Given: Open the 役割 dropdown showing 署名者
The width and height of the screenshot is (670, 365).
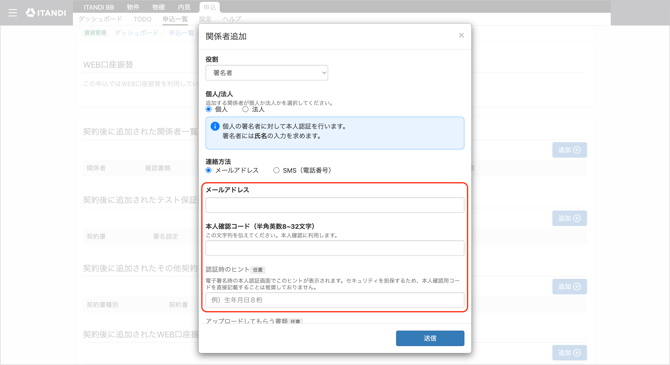Looking at the screenshot, I should coord(267,73).
